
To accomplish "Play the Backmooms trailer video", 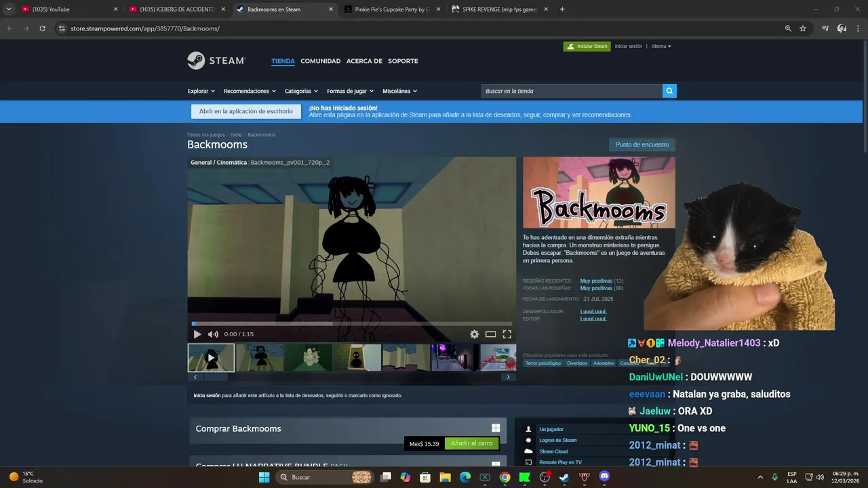I will point(197,334).
